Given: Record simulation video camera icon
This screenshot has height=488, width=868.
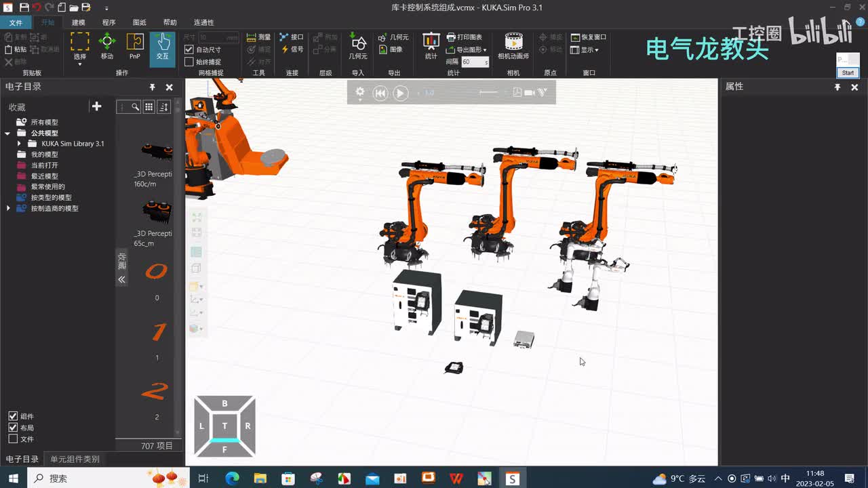Looking at the screenshot, I should pos(530,92).
